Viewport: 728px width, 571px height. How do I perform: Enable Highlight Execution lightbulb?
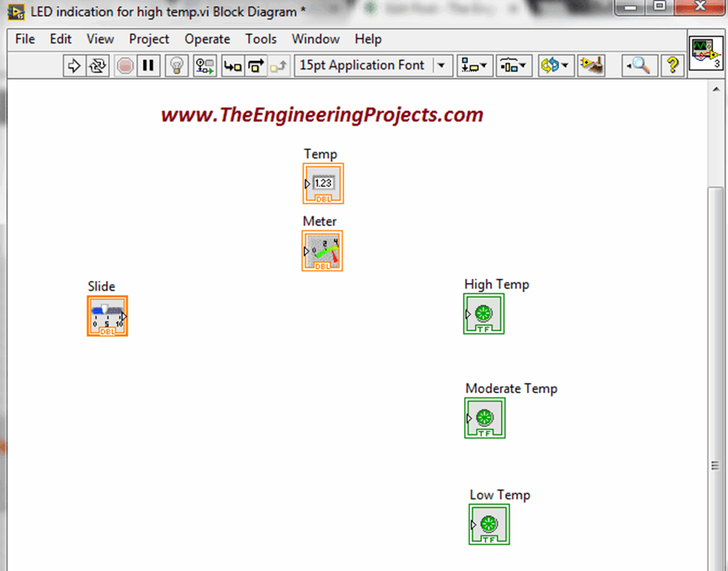(x=176, y=65)
